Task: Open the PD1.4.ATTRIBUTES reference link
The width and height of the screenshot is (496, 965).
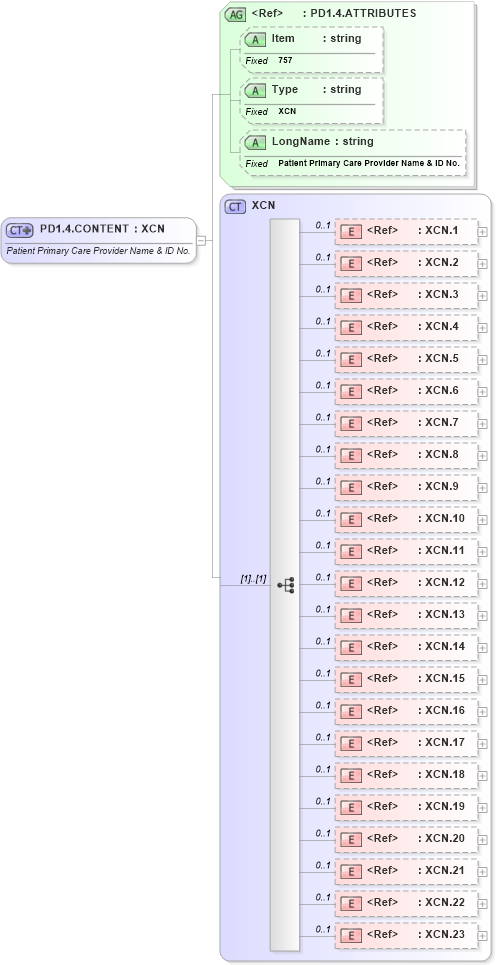Action: 334,13
